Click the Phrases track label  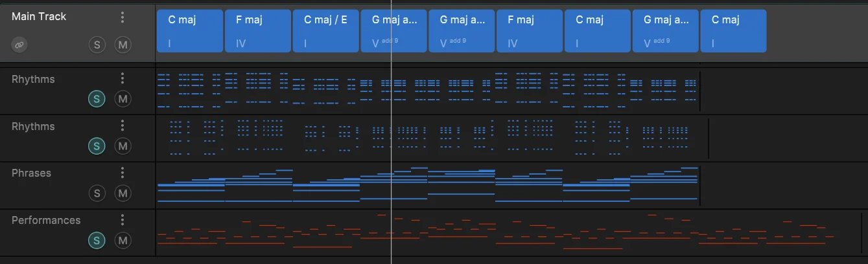pyautogui.click(x=31, y=173)
